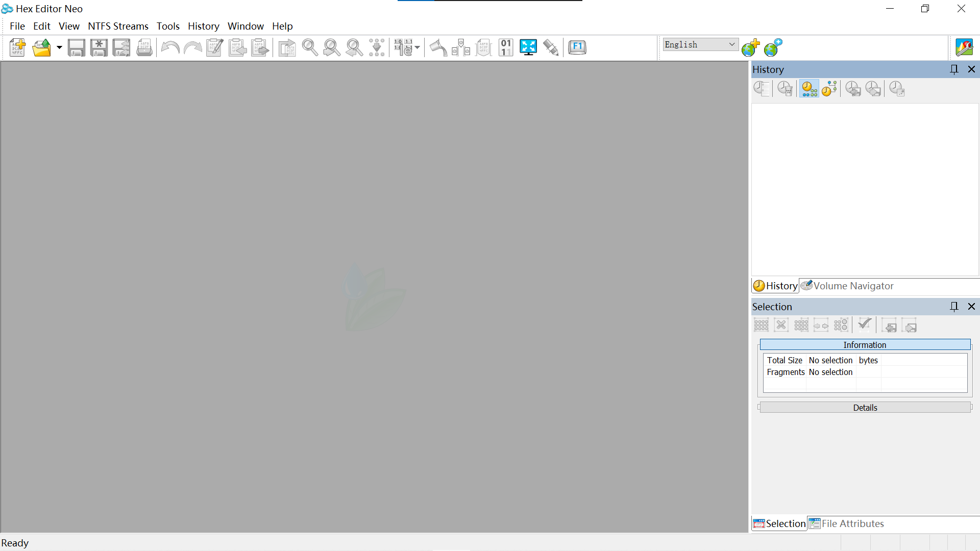Click the Find All tool icon
980x551 pixels.
[x=376, y=47]
